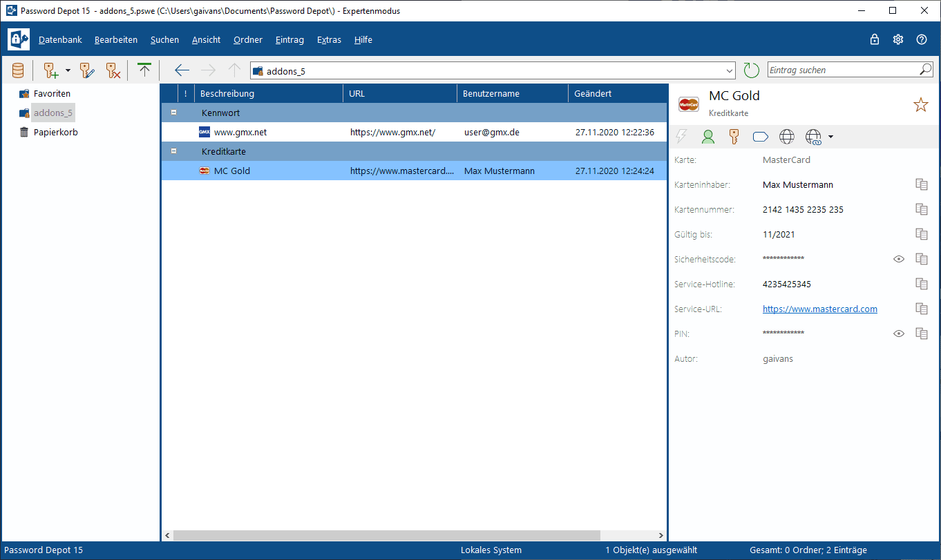Click the grayed forward arrow in toolbar
This screenshot has width=941, height=560.
208,70
